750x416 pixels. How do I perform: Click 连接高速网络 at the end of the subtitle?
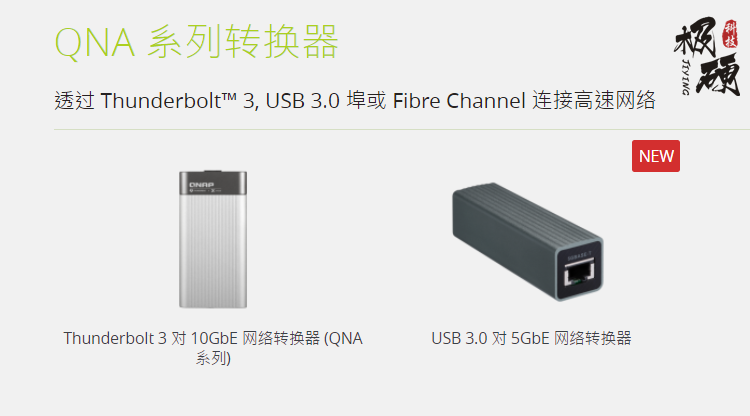tap(594, 100)
